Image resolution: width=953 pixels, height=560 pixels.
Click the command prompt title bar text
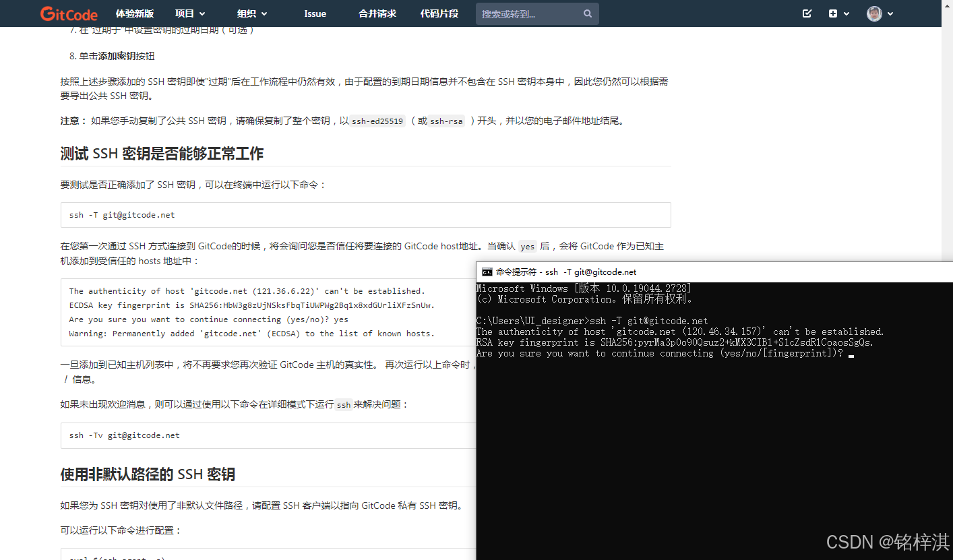566,272
